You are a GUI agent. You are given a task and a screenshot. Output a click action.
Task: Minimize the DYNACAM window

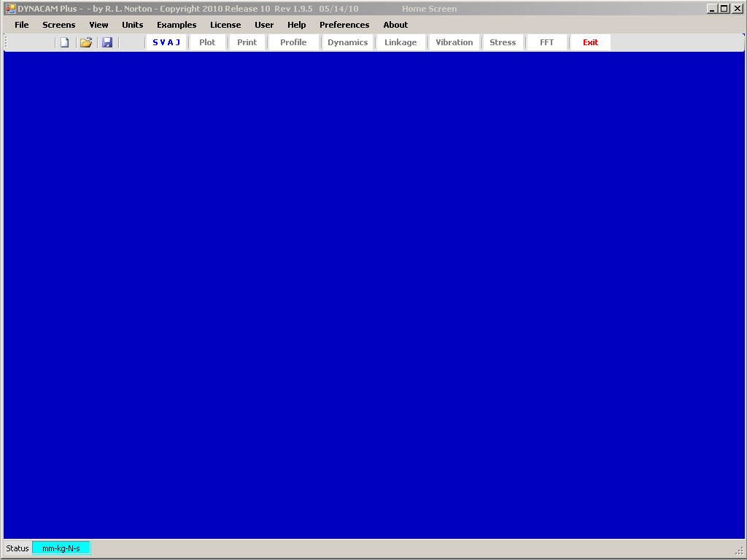click(x=712, y=9)
